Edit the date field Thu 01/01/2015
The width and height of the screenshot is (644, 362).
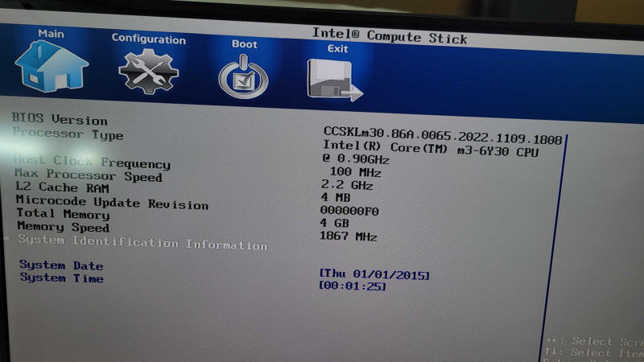click(374, 274)
